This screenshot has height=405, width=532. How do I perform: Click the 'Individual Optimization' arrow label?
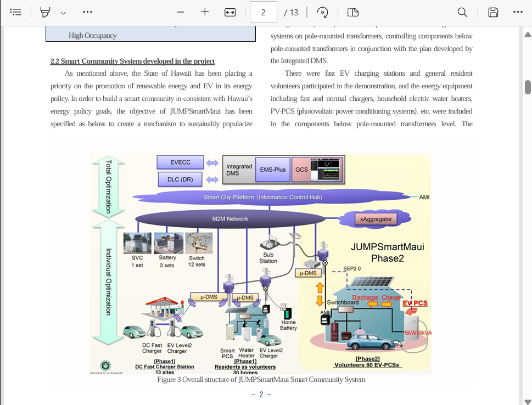[108, 282]
